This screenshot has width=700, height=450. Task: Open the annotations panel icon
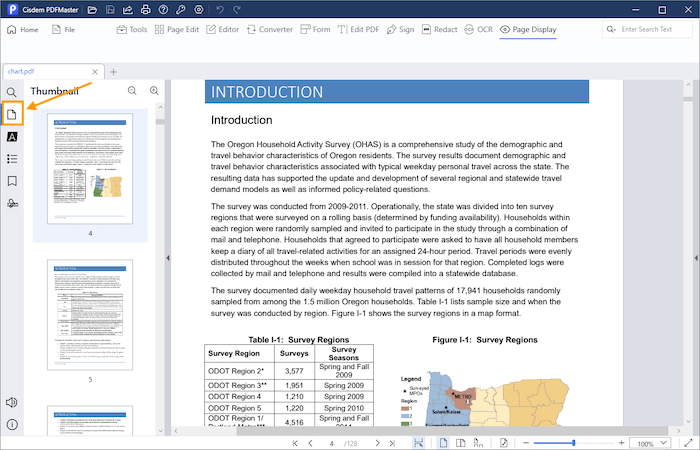[12, 137]
